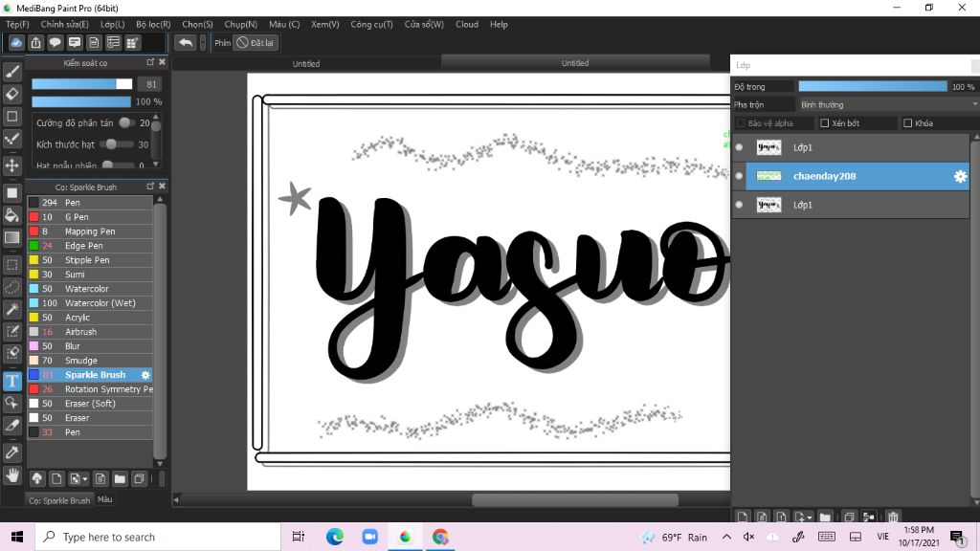Screen dimensions: 980x551
Task: Click top Lớp1 layer thumbnail
Action: click(x=768, y=147)
